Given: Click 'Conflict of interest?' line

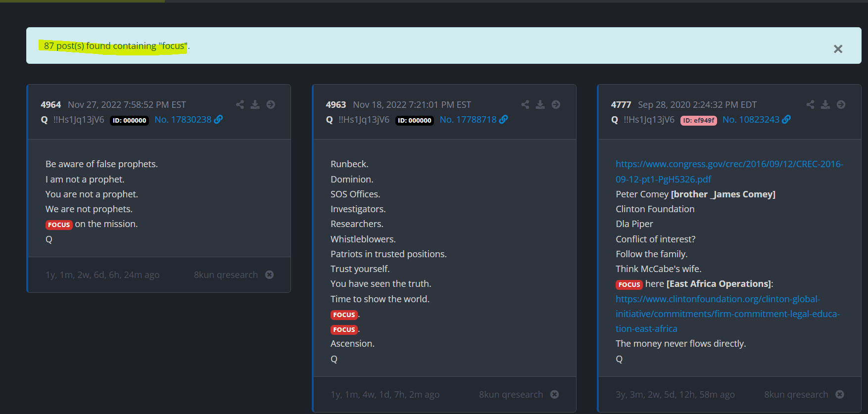Looking at the screenshot, I should [x=656, y=239].
